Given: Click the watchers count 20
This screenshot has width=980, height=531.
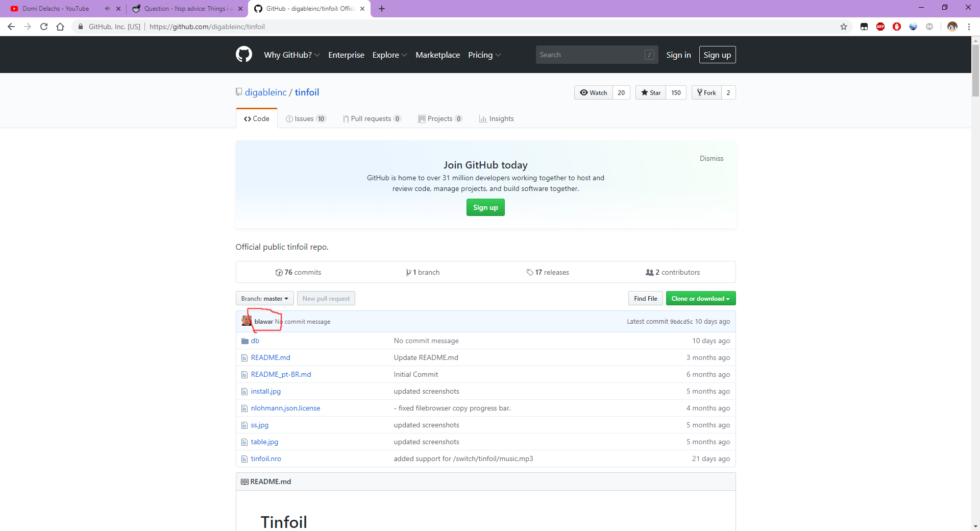Looking at the screenshot, I should [621, 92].
